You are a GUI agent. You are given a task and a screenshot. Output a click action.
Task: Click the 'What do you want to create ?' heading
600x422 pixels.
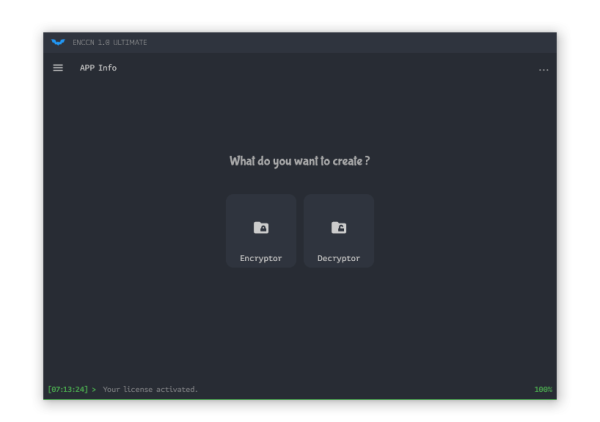point(300,161)
